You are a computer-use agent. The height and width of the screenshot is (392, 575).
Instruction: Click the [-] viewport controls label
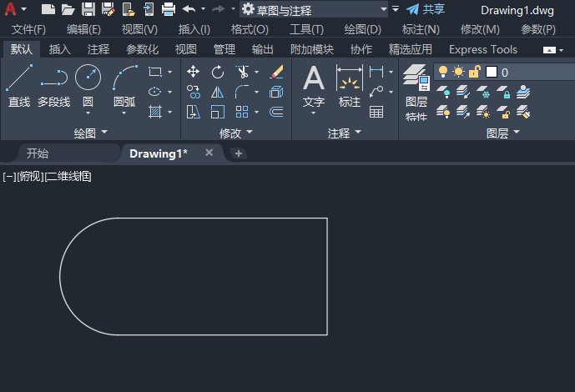9,177
